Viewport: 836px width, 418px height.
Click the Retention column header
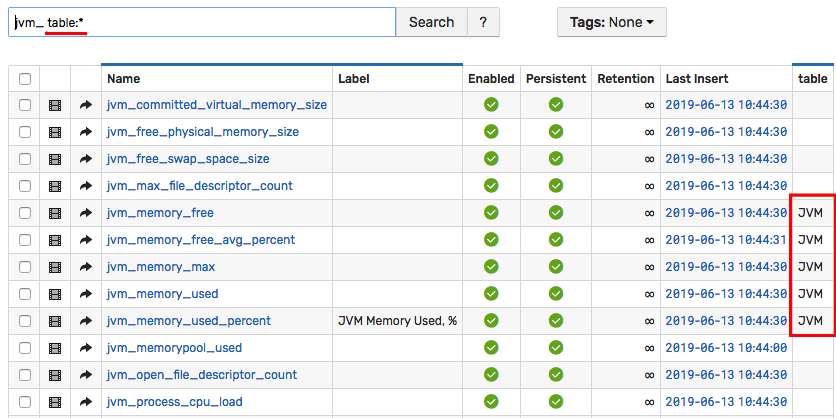[625, 79]
